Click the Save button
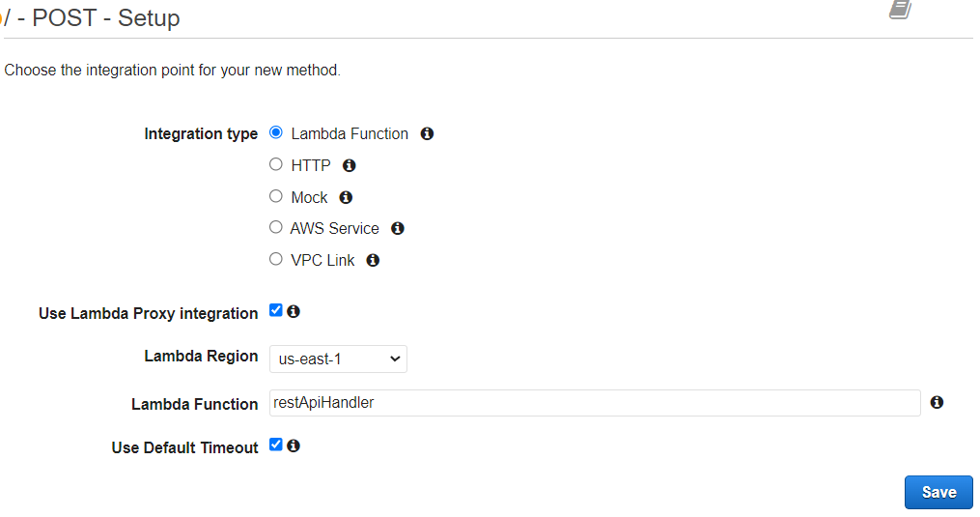The height and width of the screenshot is (517, 980). pyautogui.click(x=938, y=492)
